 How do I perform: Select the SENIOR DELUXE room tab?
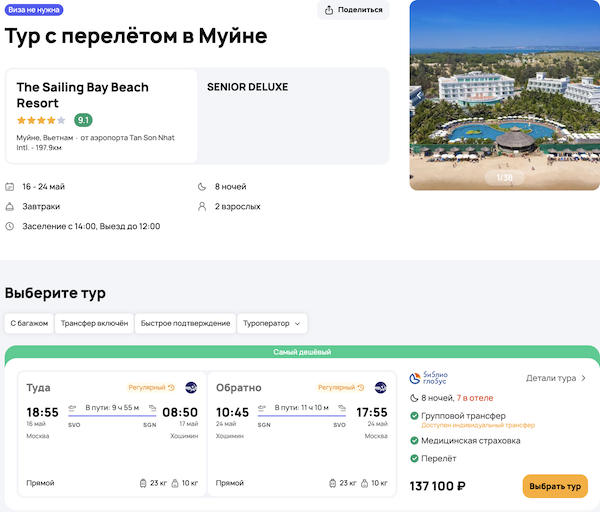pos(247,87)
